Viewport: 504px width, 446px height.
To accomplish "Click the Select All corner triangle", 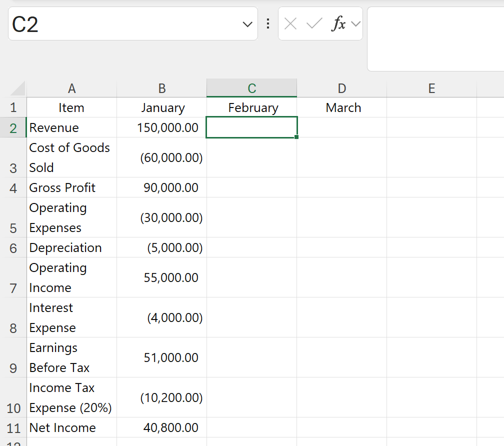I will (17, 89).
